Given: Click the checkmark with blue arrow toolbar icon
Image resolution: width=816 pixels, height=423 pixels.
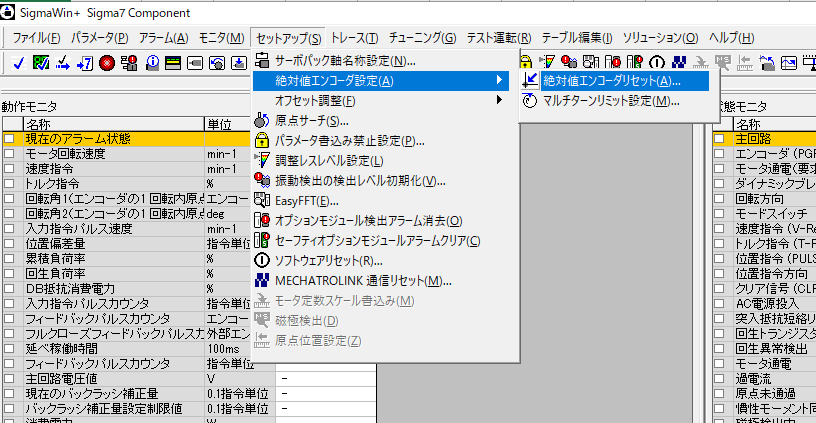Looking at the screenshot, I should coord(63,63).
